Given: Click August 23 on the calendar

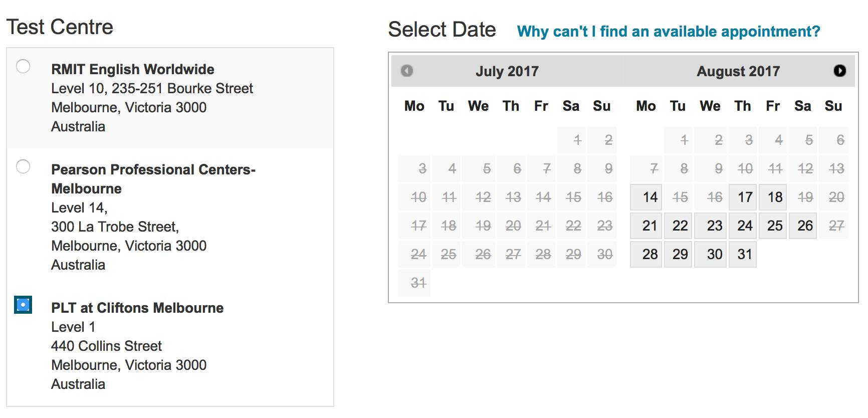Looking at the screenshot, I should click(714, 226).
